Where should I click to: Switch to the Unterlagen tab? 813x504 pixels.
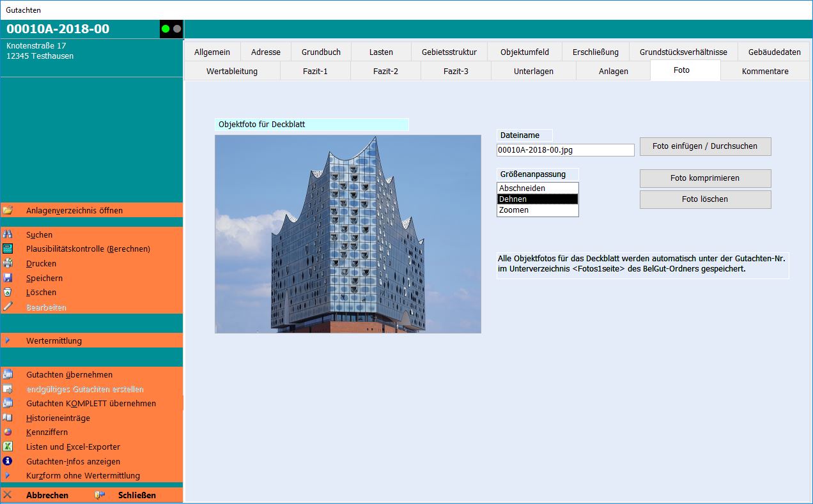coord(534,71)
